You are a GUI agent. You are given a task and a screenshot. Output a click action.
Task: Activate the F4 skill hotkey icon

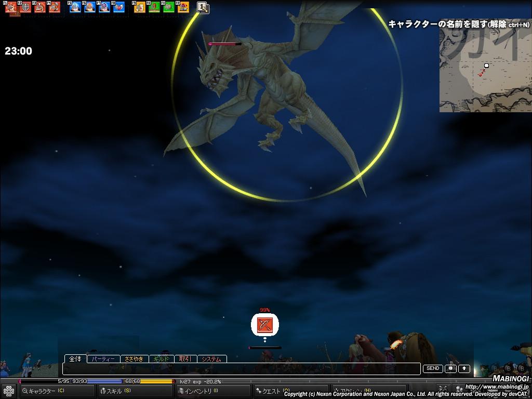55,7
